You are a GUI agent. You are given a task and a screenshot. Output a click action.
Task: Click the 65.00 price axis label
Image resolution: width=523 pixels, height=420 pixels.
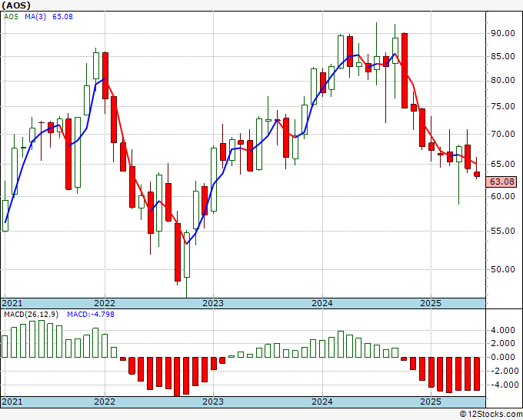point(502,164)
